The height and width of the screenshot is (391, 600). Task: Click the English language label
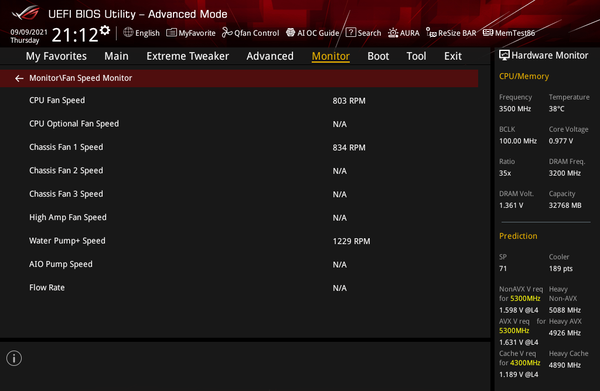[x=147, y=33]
